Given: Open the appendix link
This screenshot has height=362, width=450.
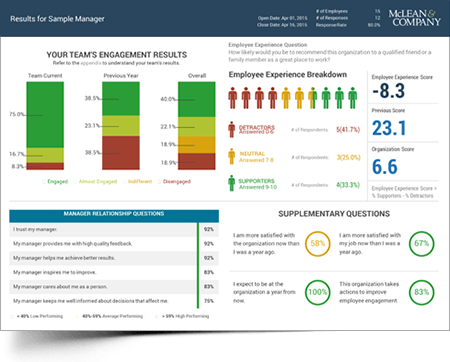Looking at the screenshot, I should 91,63.
